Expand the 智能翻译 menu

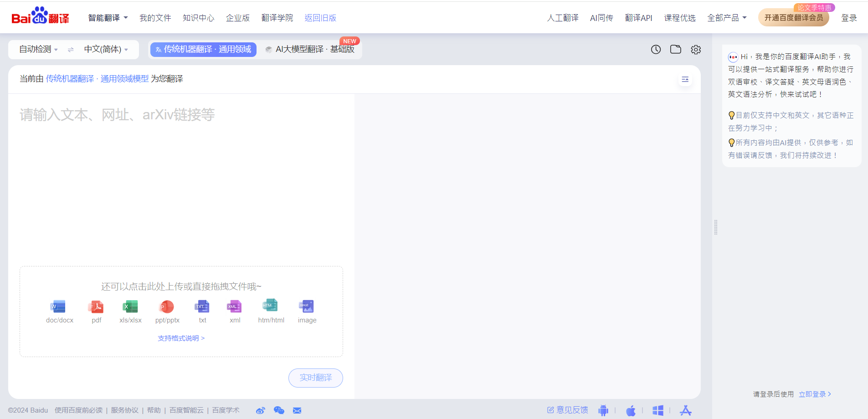pyautogui.click(x=108, y=18)
